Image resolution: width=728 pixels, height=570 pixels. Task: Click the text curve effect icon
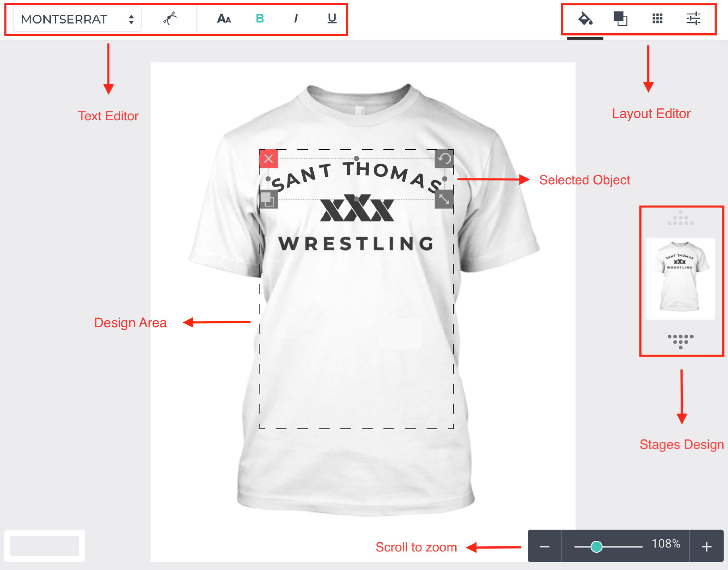click(170, 18)
